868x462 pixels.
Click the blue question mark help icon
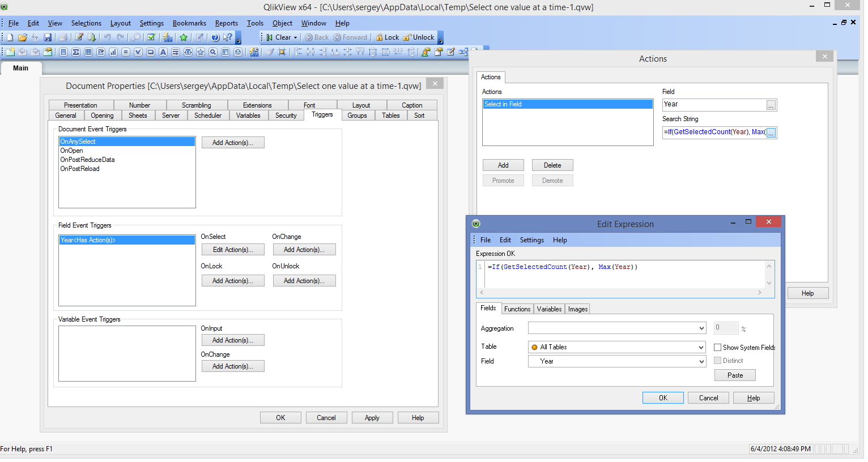(x=215, y=37)
